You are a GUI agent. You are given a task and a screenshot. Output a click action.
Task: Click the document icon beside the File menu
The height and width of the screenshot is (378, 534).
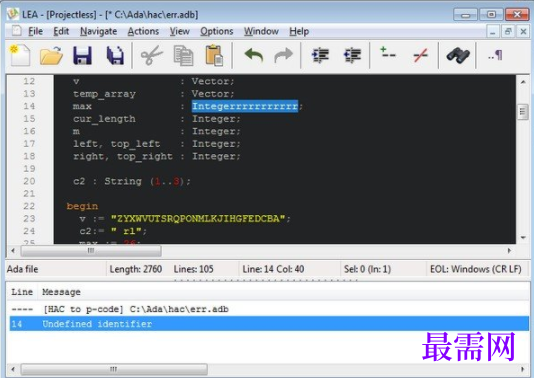pos(16,31)
